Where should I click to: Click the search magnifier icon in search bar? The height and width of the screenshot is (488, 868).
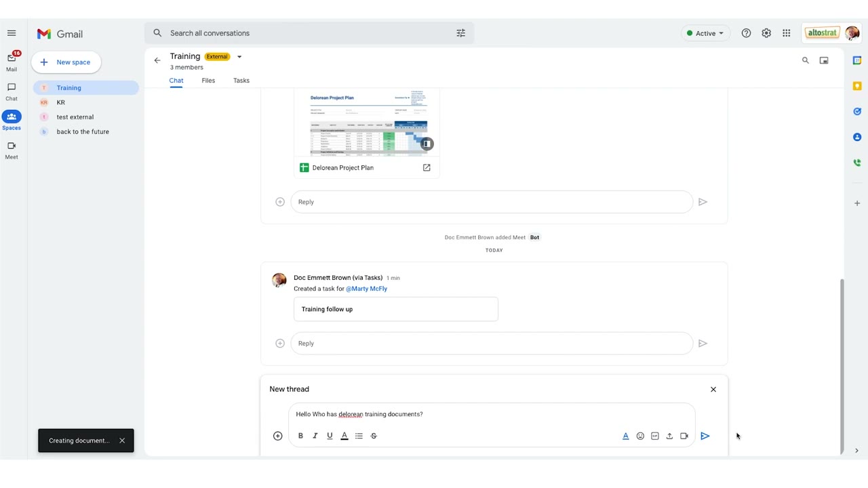point(157,33)
